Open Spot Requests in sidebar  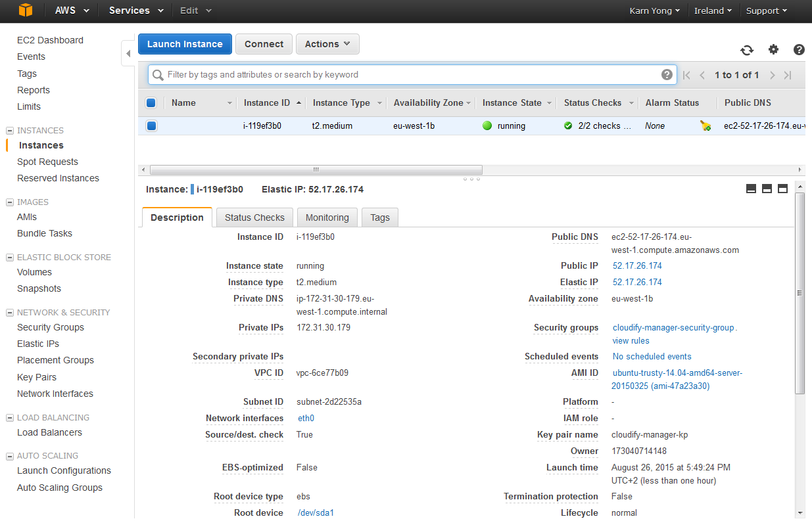click(x=47, y=162)
